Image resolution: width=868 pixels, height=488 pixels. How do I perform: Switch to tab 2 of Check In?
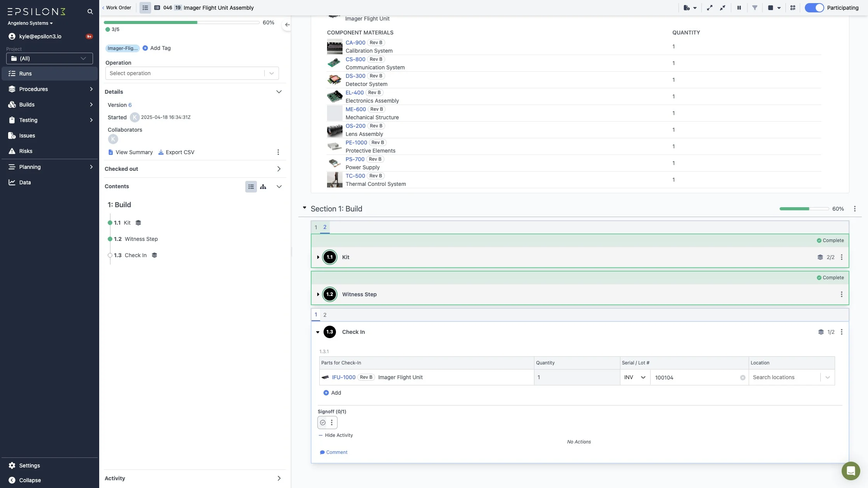[x=325, y=315]
